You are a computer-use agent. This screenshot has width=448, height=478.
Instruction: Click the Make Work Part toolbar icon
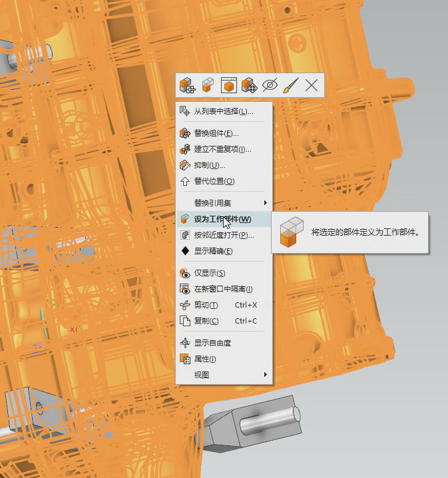(208, 85)
